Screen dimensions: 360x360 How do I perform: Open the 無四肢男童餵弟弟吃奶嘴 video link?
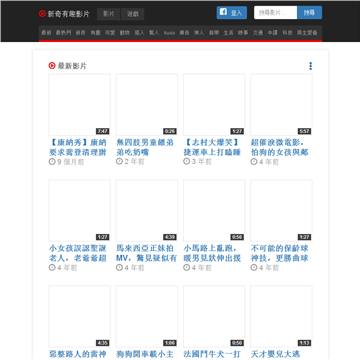click(x=145, y=147)
